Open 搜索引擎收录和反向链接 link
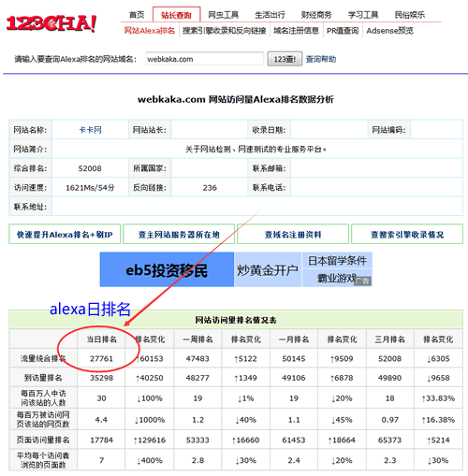This screenshot has width=468, height=476. click(224, 31)
